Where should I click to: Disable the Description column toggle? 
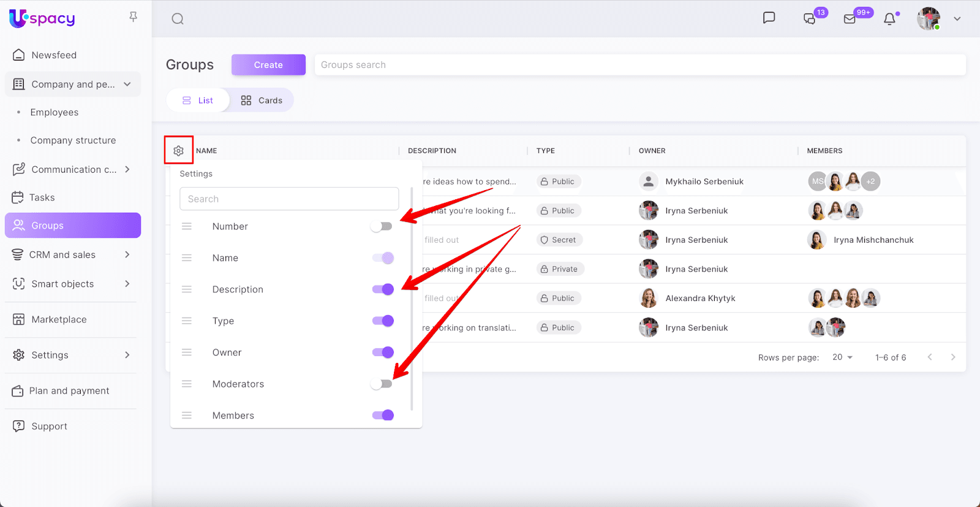[383, 289]
